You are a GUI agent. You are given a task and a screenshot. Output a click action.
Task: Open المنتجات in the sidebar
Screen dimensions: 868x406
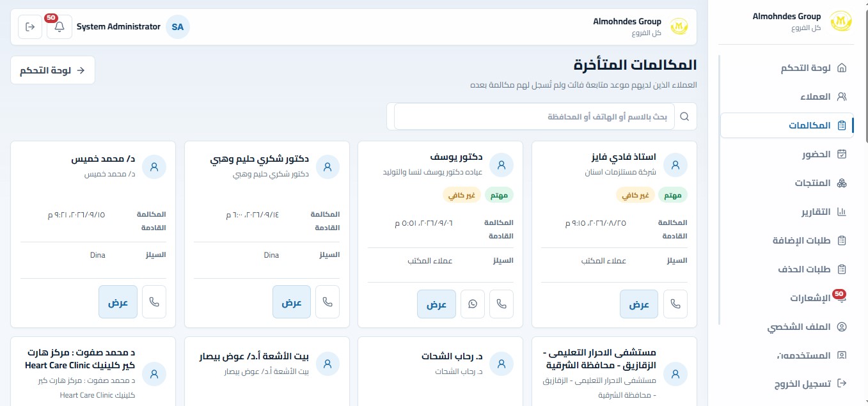[786, 183]
